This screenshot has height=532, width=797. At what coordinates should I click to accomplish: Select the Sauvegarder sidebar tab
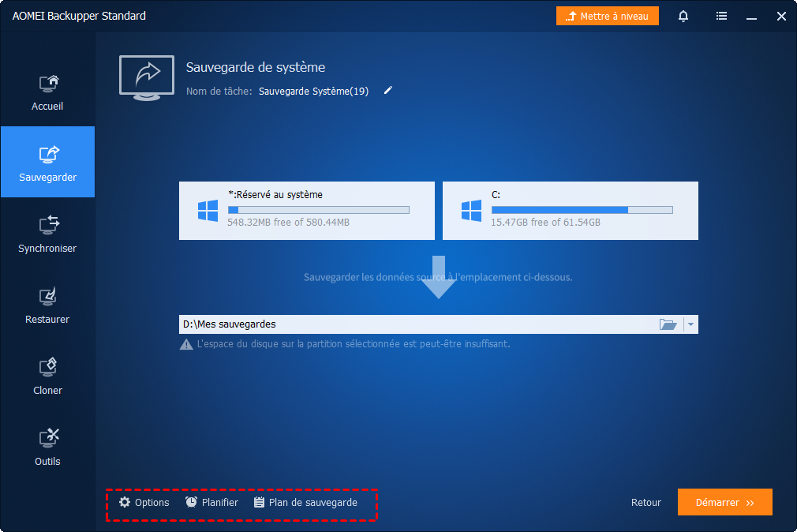(x=47, y=162)
